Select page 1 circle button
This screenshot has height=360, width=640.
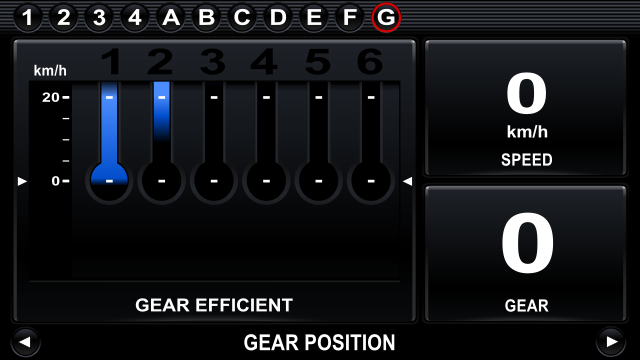(x=27, y=18)
